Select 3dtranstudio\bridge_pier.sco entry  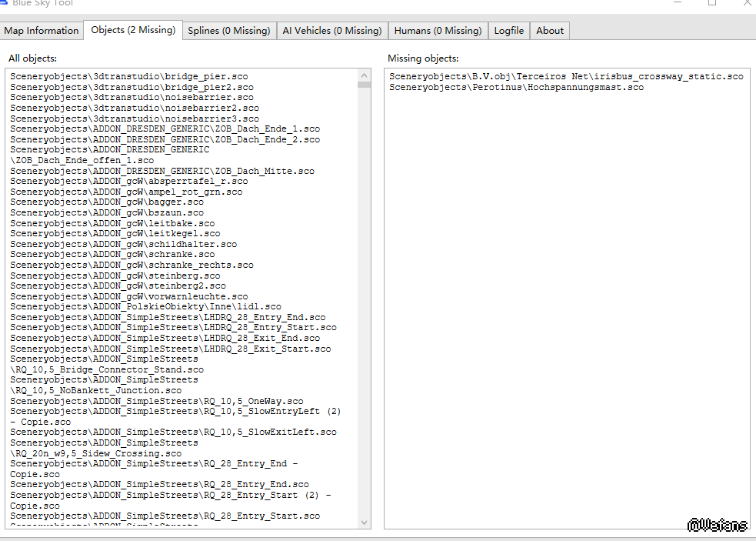tap(128, 76)
